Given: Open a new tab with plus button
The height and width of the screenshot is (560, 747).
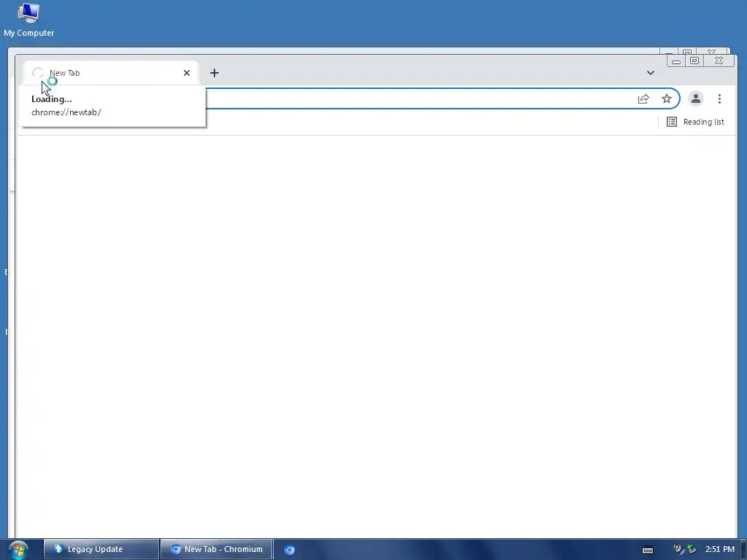Looking at the screenshot, I should tap(214, 73).
